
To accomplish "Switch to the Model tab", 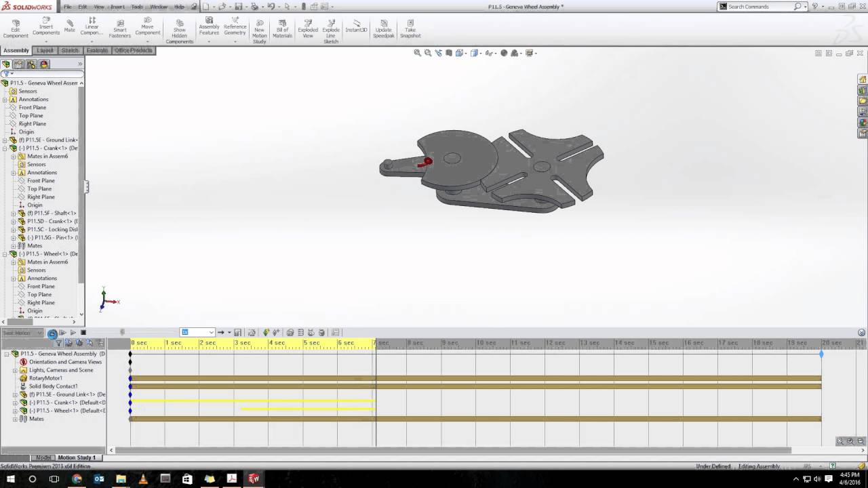I will [x=43, y=458].
